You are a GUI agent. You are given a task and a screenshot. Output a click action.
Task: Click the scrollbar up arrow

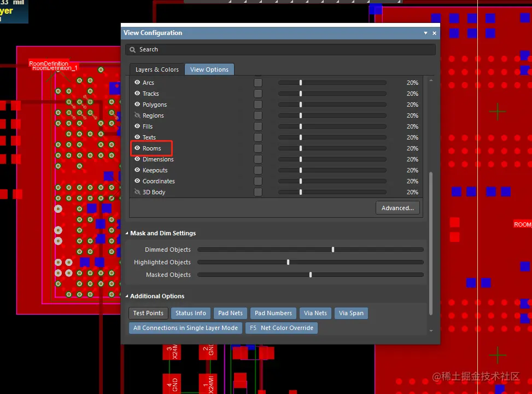pyautogui.click(x=431, y=80)
